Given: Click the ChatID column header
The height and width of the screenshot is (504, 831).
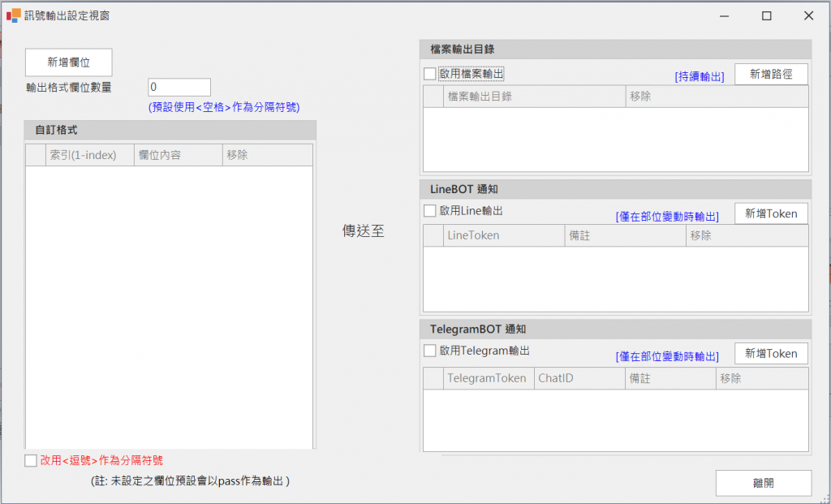Looking at the screenshot, I should [579, 379].
